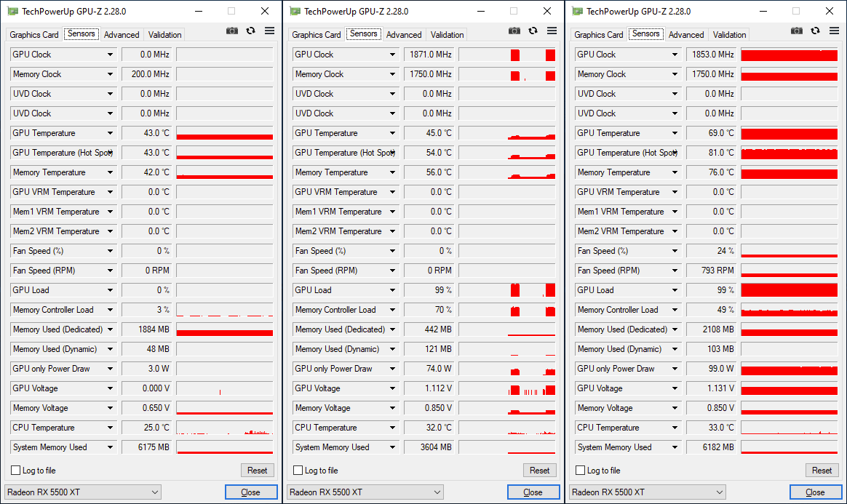Take a screenshot using the middle window's camera icon
The width and height of the screenshot is (847, 504).
tap(514, 31)
